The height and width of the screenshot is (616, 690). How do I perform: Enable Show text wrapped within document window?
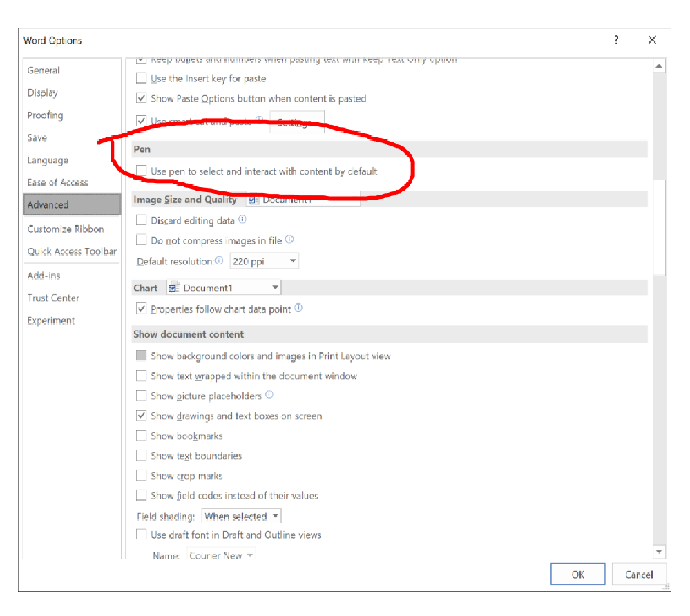click(142, 375)
